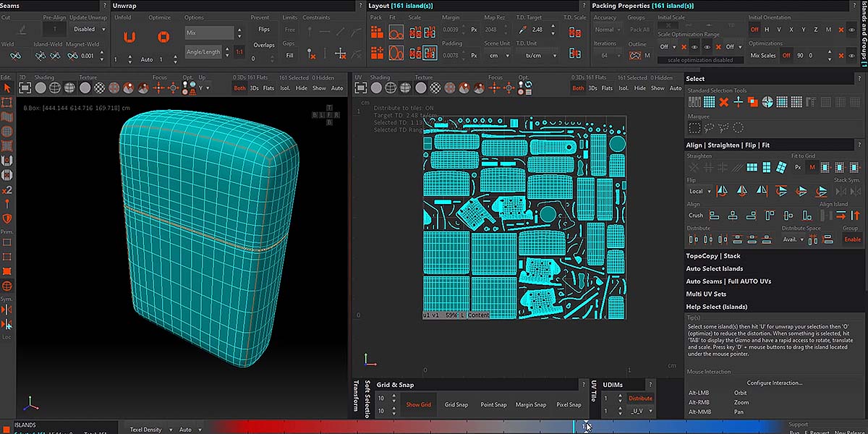This screenshot has height=434, width=868.
Task: Click the red-blue texel density gradient bar
Action: pyautogui.click(x=498, y=428)
